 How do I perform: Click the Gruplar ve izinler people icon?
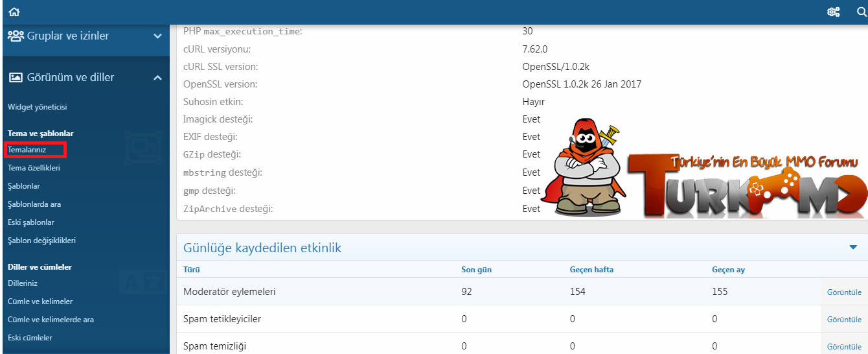click(16, 36)
